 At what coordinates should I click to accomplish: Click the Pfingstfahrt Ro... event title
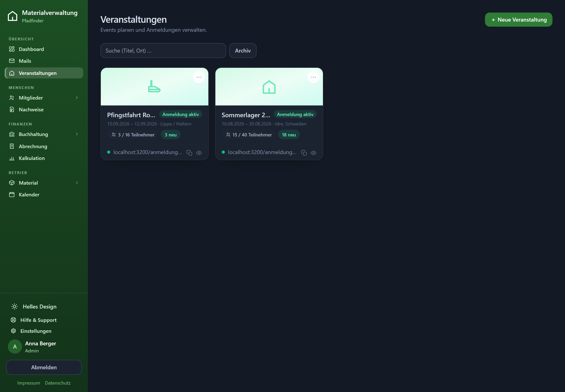[x=131, y=115]
